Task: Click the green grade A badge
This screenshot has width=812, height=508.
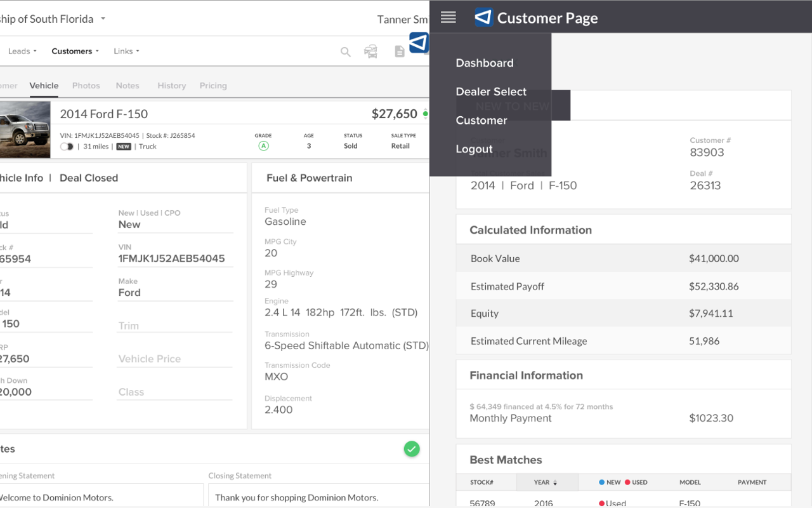Action: (x=263, y=146)
